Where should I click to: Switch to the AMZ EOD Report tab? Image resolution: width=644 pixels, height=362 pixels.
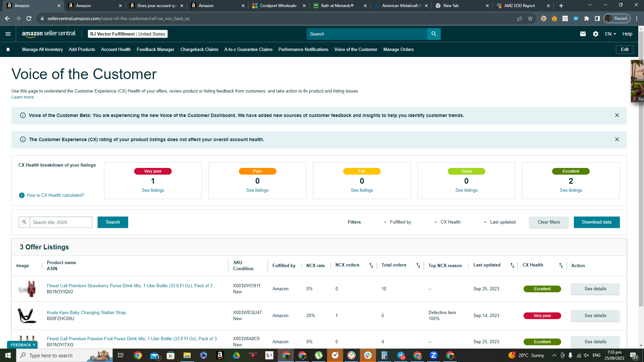[523, 6]
